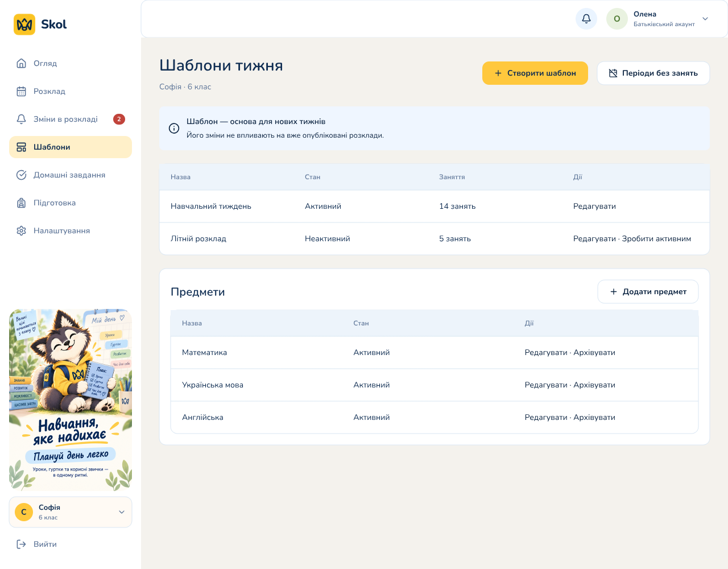Viewport: 728px width, 569px height.
Task: Click the Вийти logout icon
Action: coord(21,544)
